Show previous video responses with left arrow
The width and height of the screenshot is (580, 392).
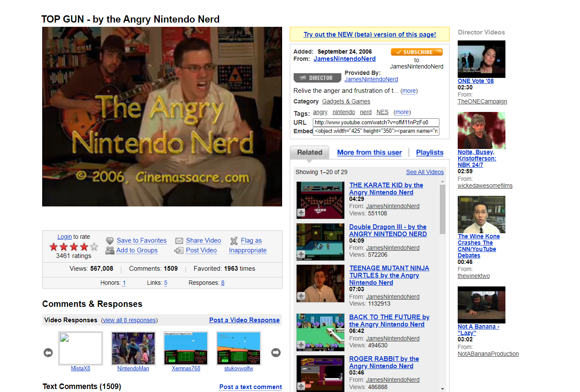tap(48, 353)
